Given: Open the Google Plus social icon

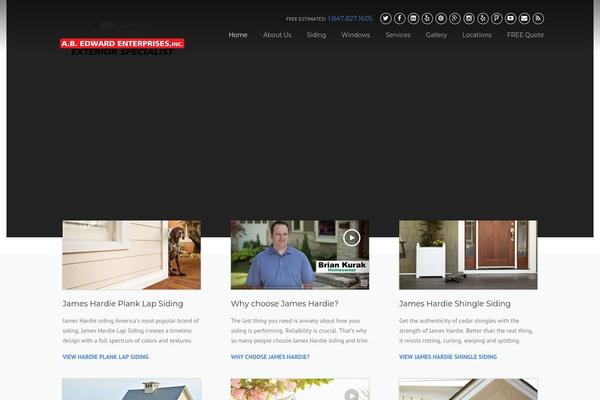Looking at the screenshot, I should click(x=455, y=18).
